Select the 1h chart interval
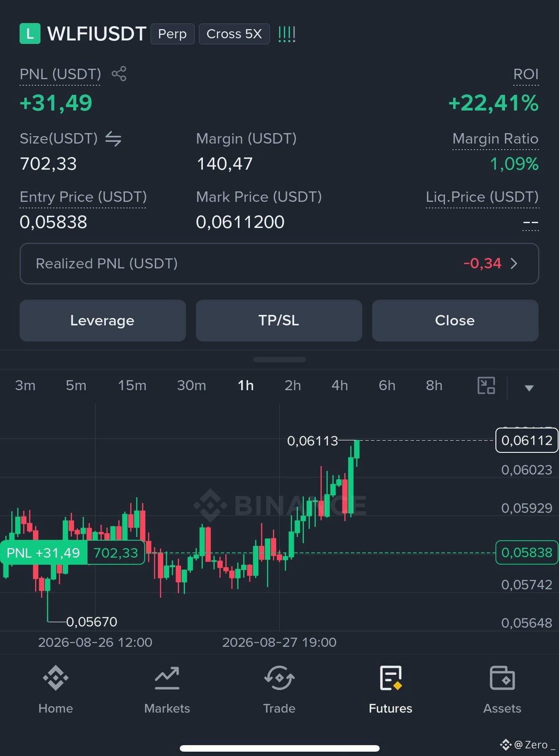Viewport: 559px width, 756px height. point(246,385)
